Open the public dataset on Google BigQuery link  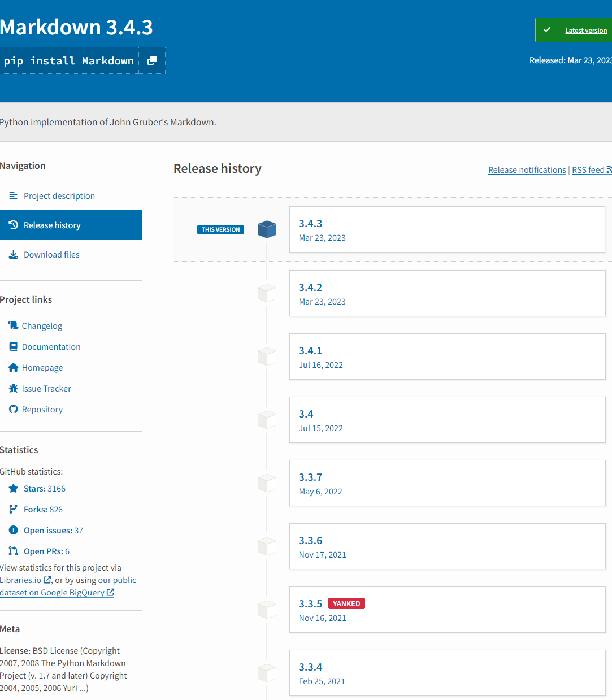tap(57, 593)
